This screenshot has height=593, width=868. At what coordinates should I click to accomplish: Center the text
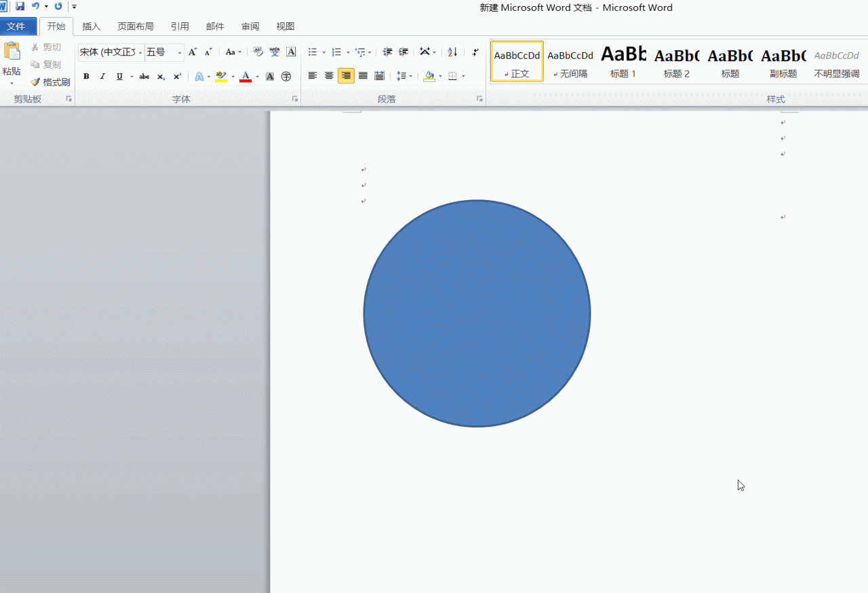(329, 76)
